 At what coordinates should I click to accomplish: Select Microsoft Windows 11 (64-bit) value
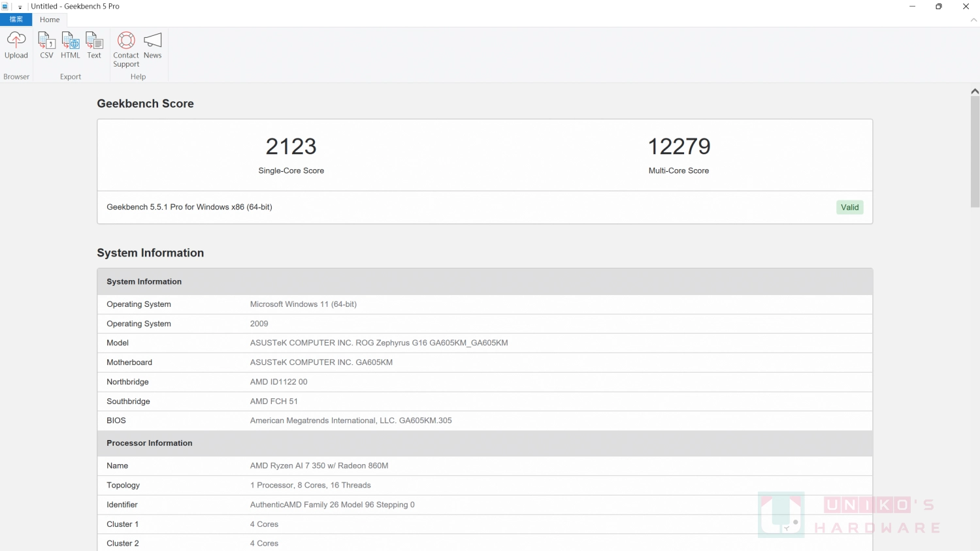pos(303,304)
